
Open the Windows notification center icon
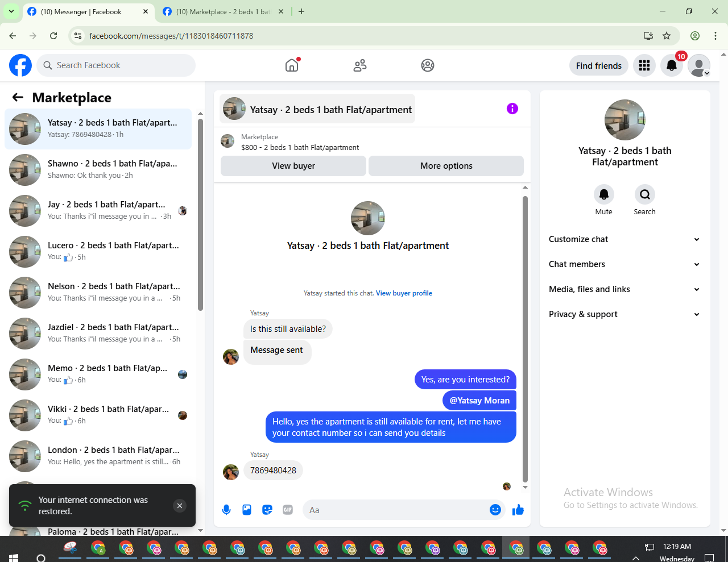(709, 557)
